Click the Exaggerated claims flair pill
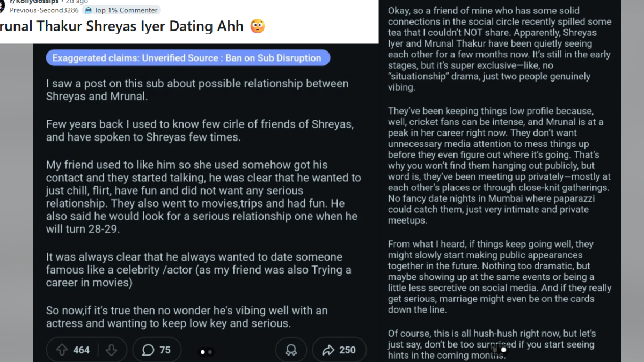 188,57
